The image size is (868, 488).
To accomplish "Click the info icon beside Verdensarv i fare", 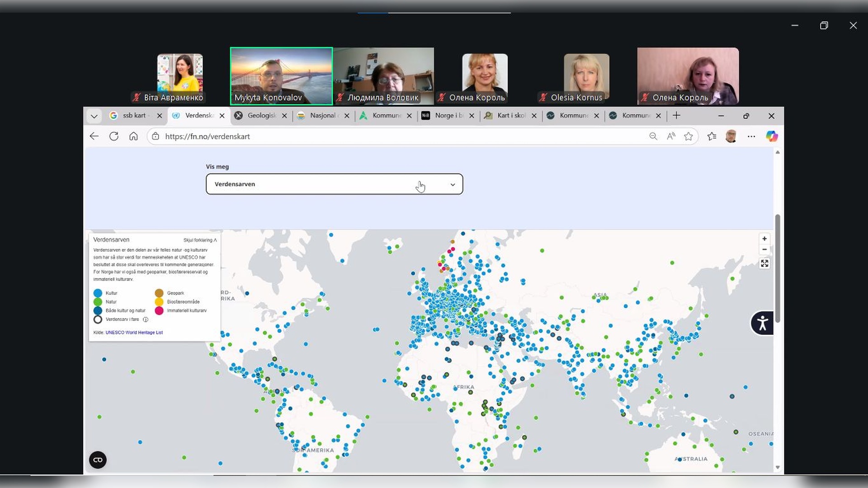I will click(x=146, y=319).
